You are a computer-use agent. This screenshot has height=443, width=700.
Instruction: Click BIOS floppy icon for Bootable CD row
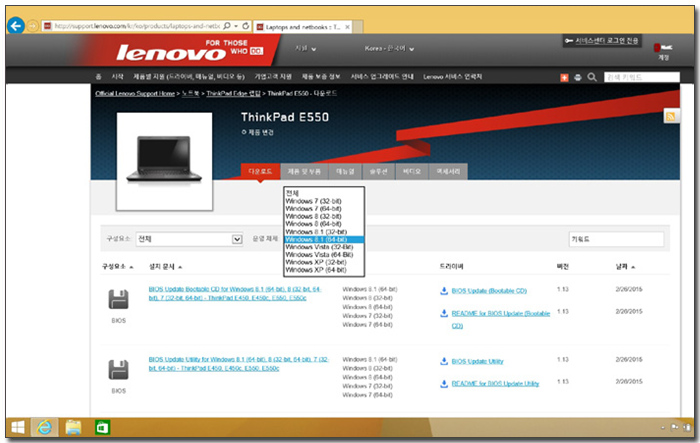[118, 299]
